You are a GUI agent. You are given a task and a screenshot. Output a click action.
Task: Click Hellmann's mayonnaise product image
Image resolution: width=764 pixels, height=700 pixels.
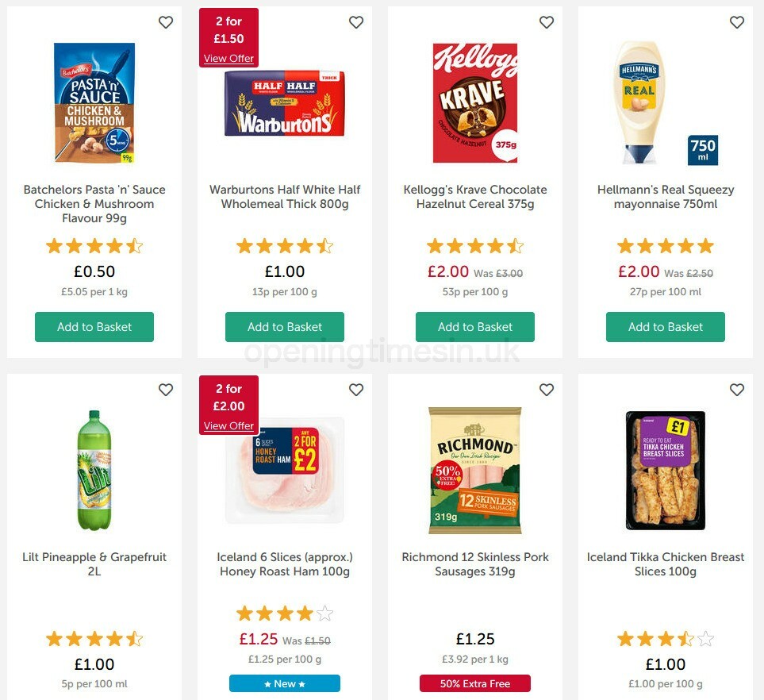pyautogui.click(x=641, y=103)
